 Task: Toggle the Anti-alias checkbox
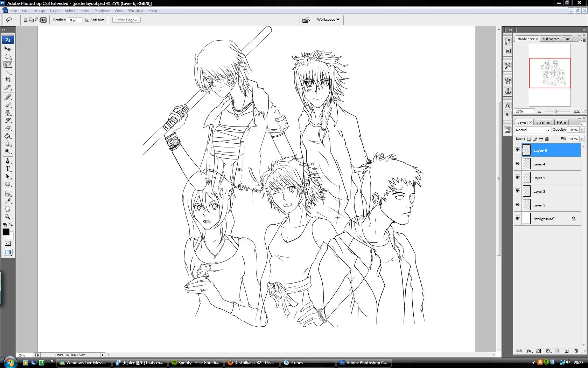(x=87, y=20)
